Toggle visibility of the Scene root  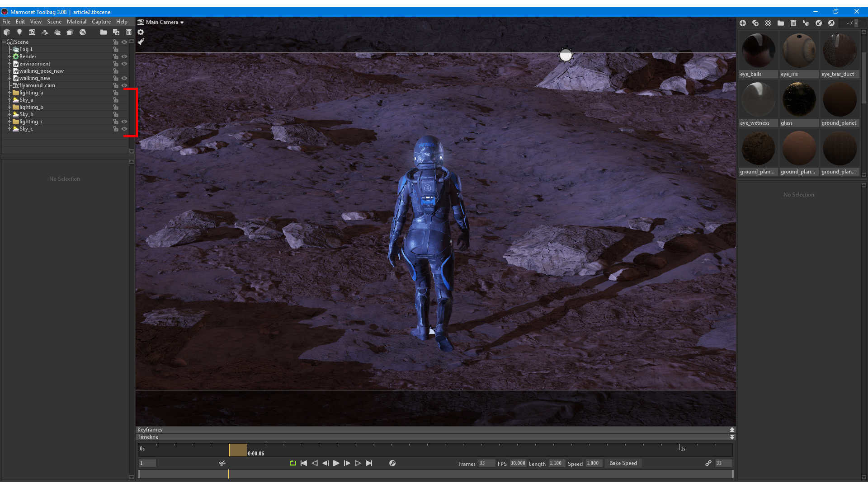(x=124, y=42)
